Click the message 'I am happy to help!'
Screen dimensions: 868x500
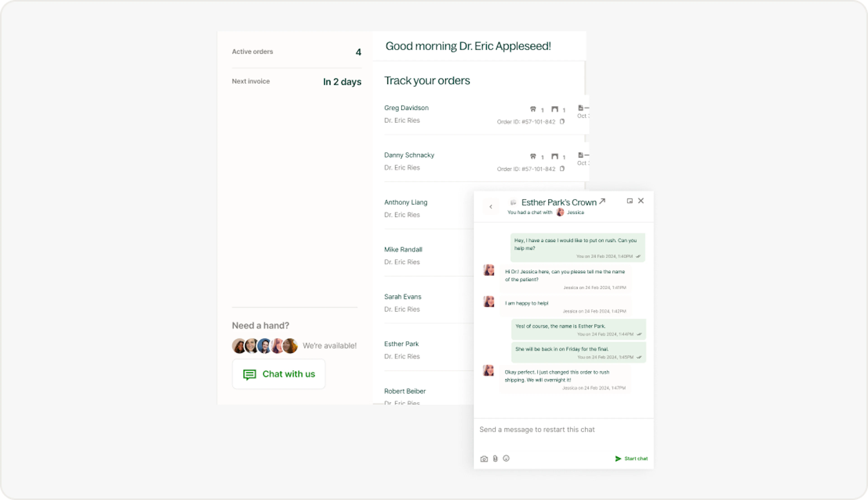pos(565,307)
